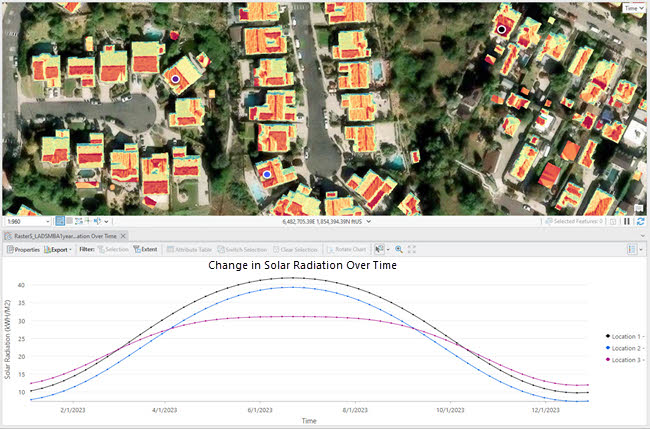Open coordinate units dropdown arrow
Viewport: 650px width, 429px height.
tap(369, 221)
